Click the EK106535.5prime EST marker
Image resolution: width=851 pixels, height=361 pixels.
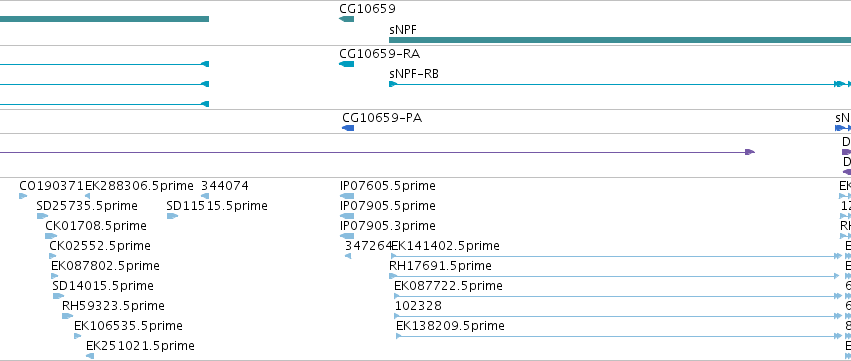click(x=78, y=336)
